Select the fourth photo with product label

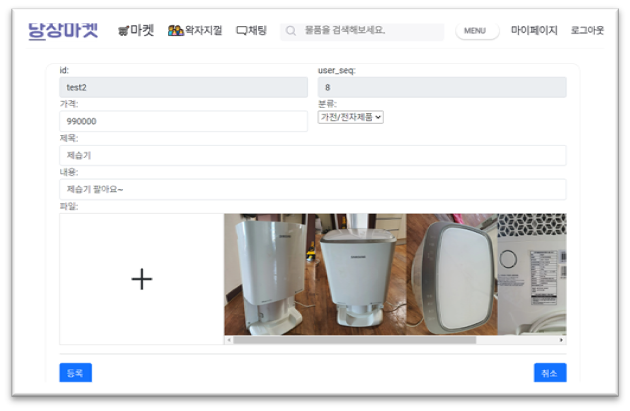pyautogui.click(x=532, y=274)
